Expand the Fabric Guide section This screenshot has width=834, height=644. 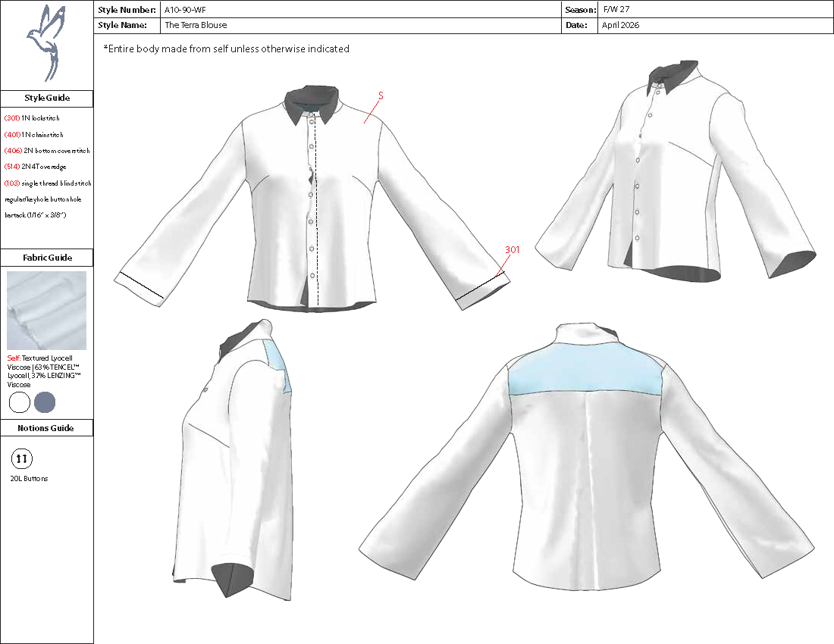47,258
